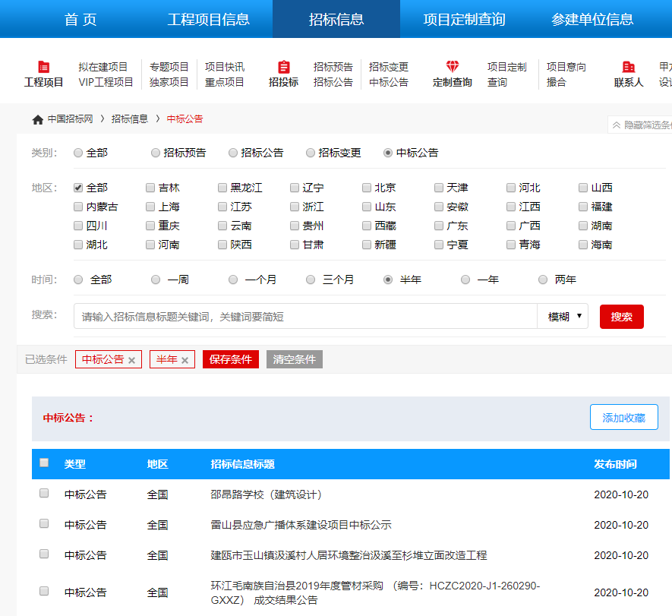Set time filter to 三个月

[x=311, y=280]
